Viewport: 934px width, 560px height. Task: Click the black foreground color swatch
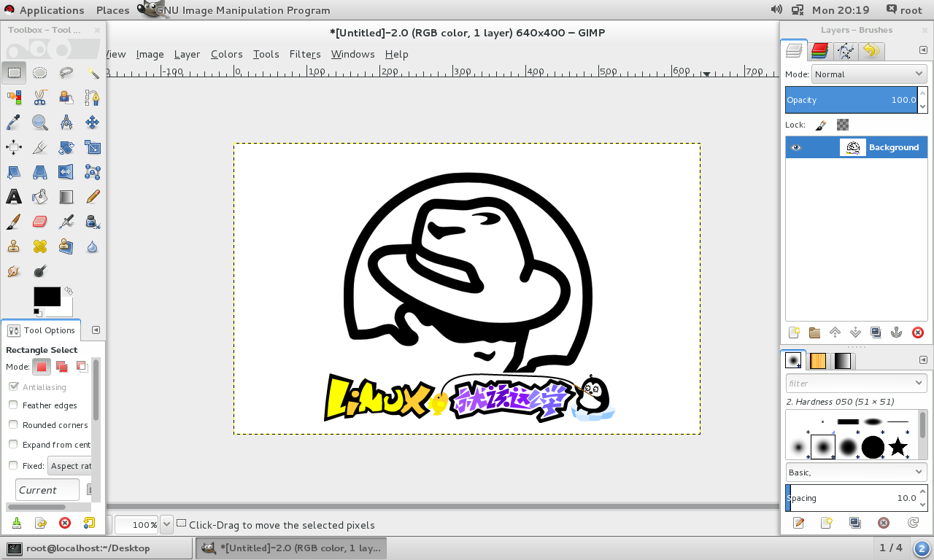click(47, 296)
